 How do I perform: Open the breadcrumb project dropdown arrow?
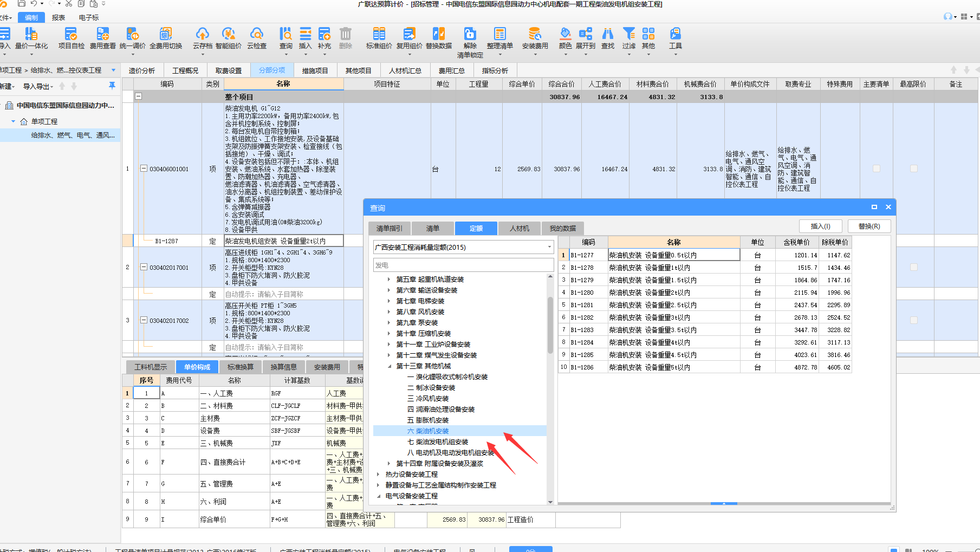(x=113, y=70)
